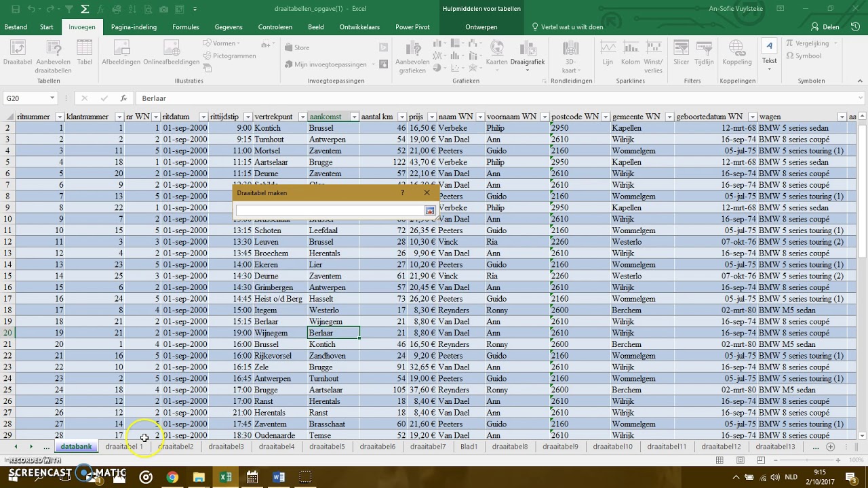
Task: Select the databank sheet tab
Action: pyautogui.click(x=76, y=447)
